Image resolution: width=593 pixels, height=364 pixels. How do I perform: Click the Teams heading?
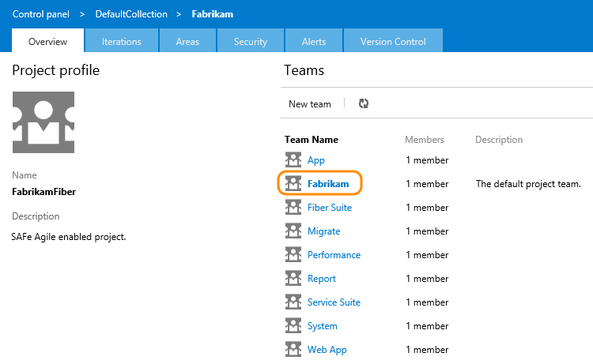304,70
